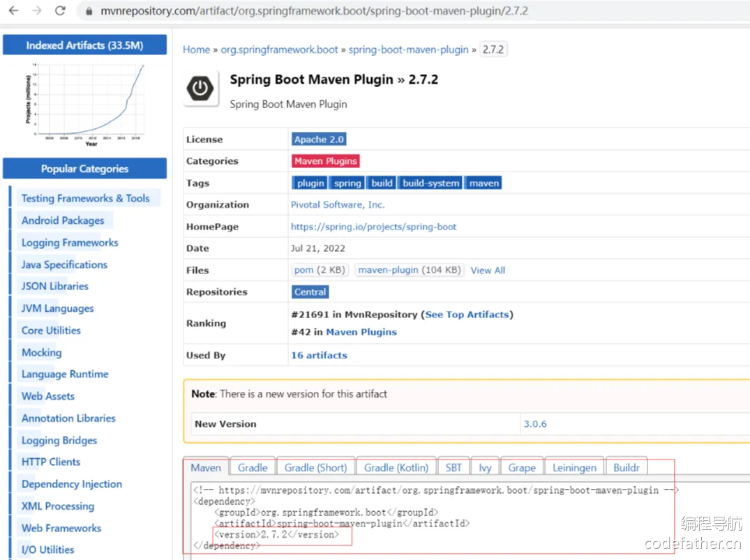The width and height of the screenshot is (750, 560).
Task: Open org.springframework.boot breadcrumb link
Action: [279, 50]
